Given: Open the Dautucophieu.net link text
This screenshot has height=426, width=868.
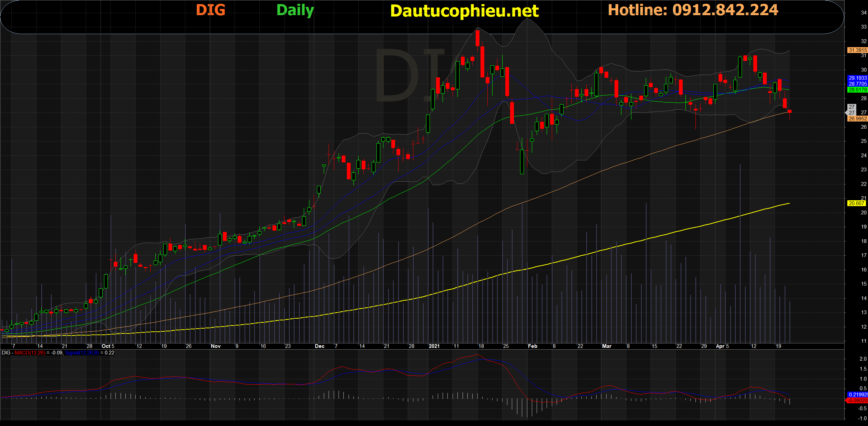Looking at the screenshot, I should [464, 11].
